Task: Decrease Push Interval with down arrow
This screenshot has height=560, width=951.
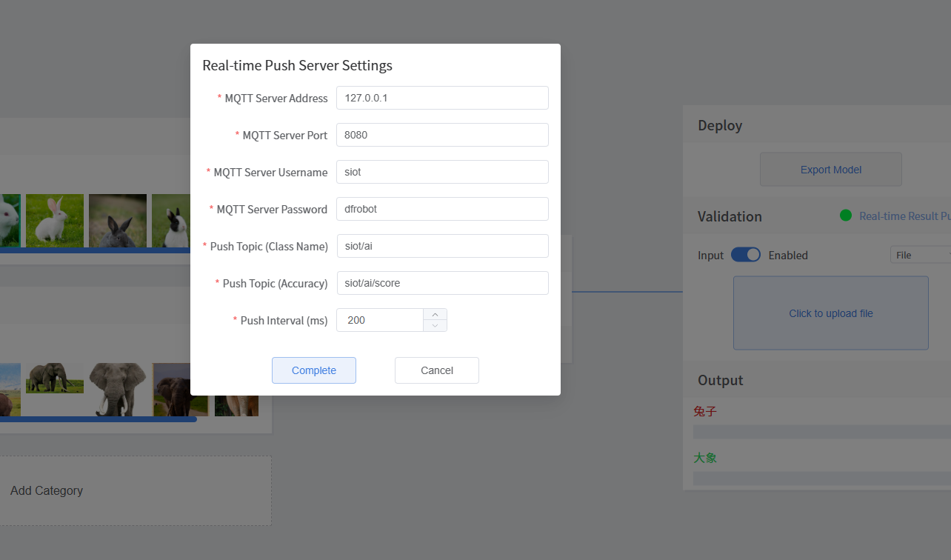Action: tap(435, 326)
